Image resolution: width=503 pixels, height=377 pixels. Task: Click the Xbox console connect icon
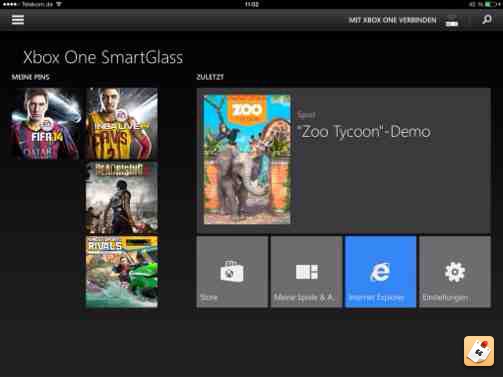point(452,21)
